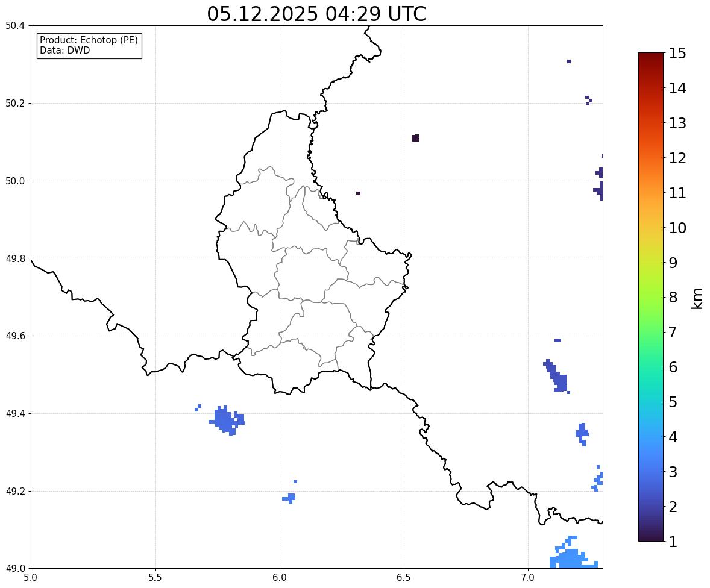The height and width of the screenshot is (588, 710).
Task: Click colorbar tick label 1
Action: (673, 542)
